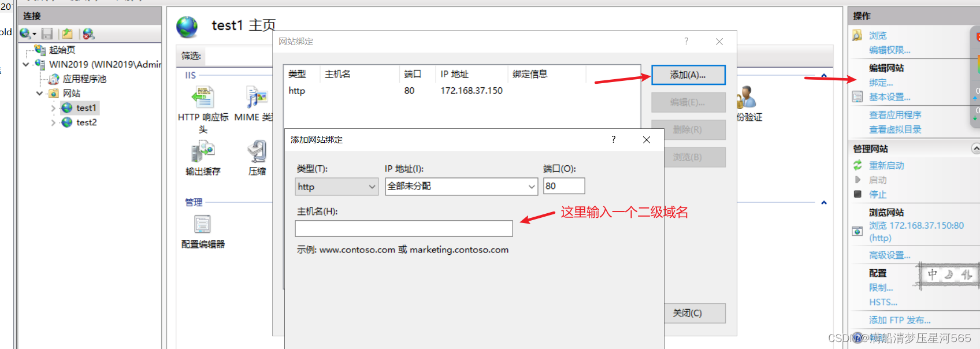Click the browse website icon beside 172.168.37.150:80
980x349 pixels.
tap(857, 232)
